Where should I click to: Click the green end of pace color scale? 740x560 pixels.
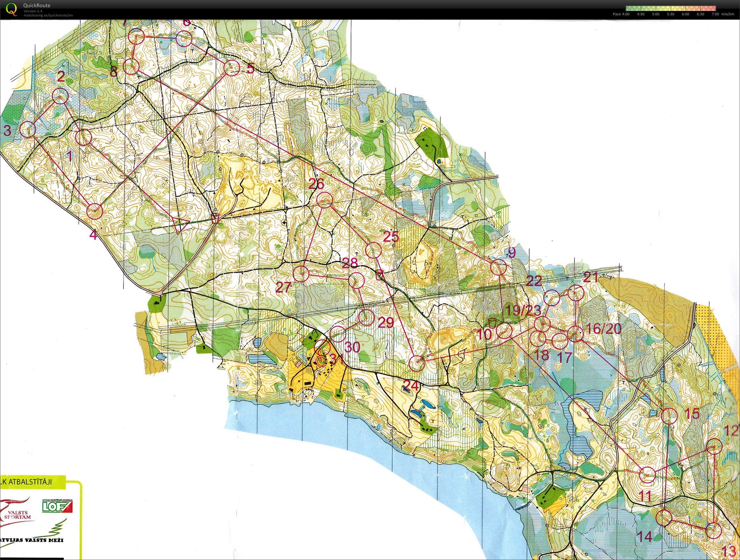(628, 8)
